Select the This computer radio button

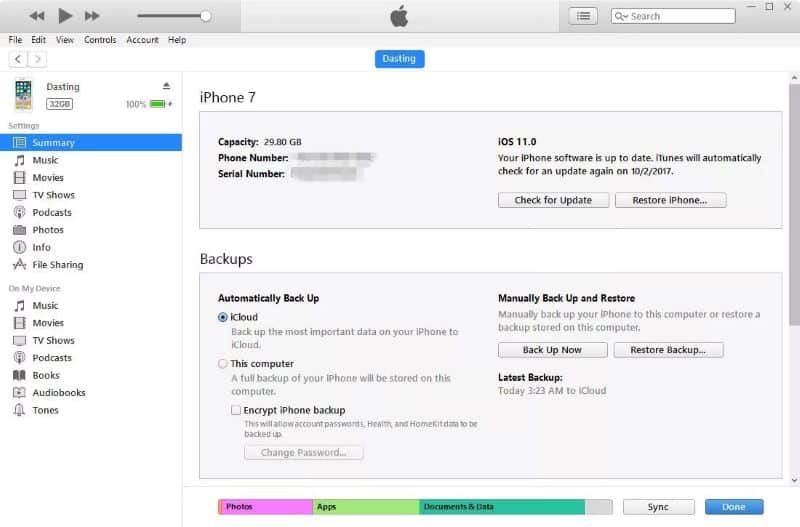pyautogui.click(x=222, y=364)
